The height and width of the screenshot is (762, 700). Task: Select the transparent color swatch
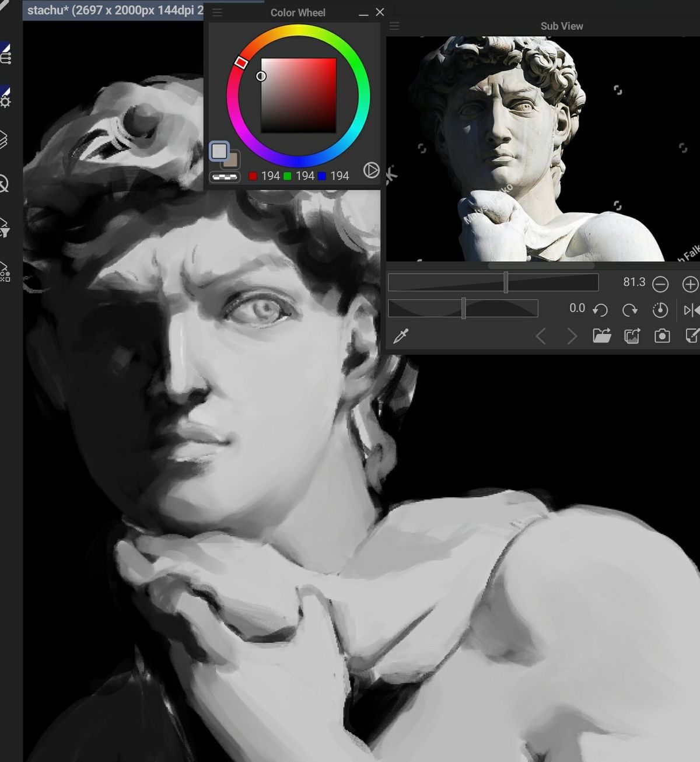[x=225, y=177]
